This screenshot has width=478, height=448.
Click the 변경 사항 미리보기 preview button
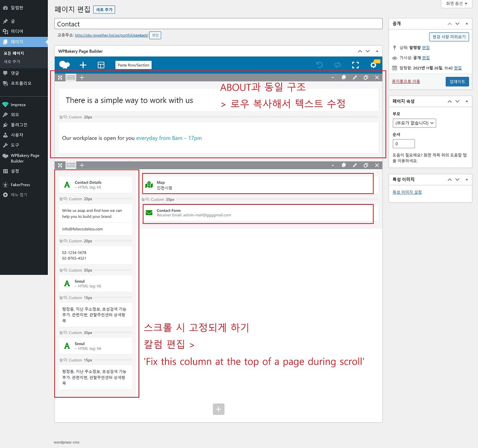point(449,37)
